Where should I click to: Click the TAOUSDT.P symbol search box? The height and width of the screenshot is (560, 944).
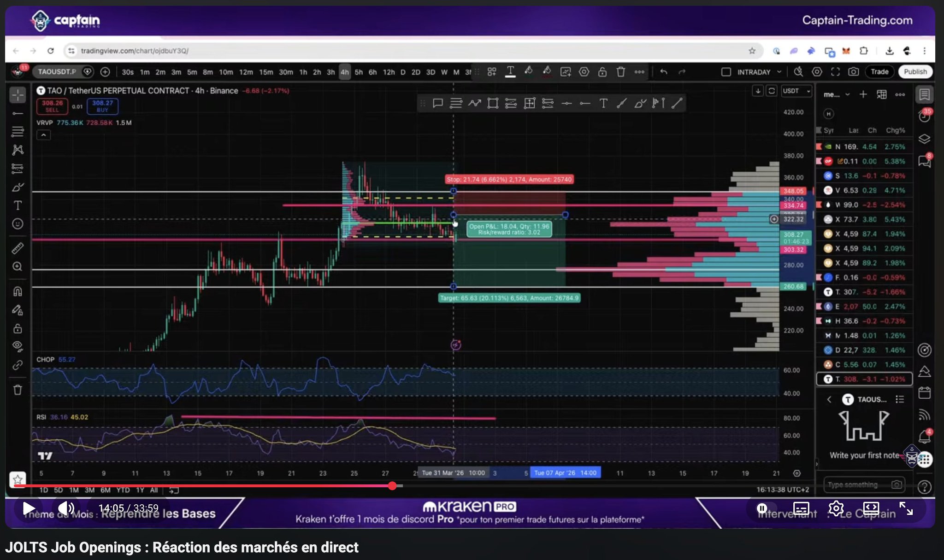click(x=57, y=72)
